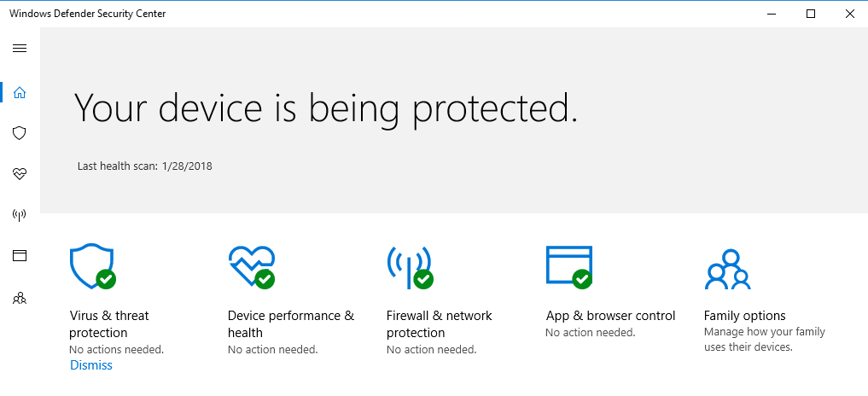The width and height of the screenshot is (868, 396).
Task: Select the Home icon in sidebar
Action: [x=20, y=92]
